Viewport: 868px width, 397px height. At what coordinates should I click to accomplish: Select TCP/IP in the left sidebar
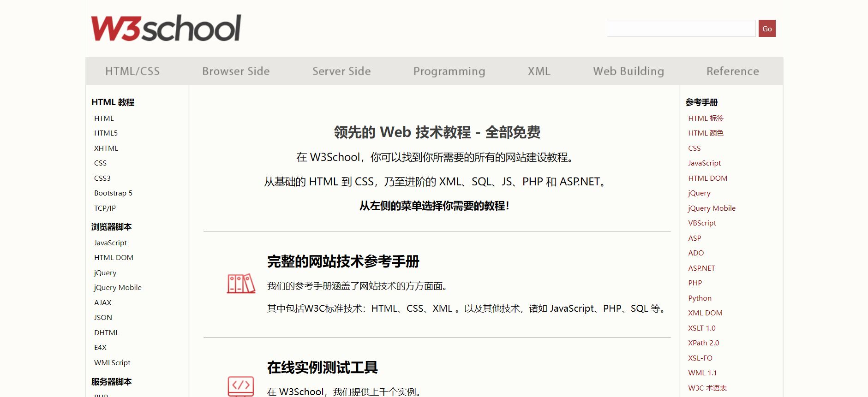point(105,208)
